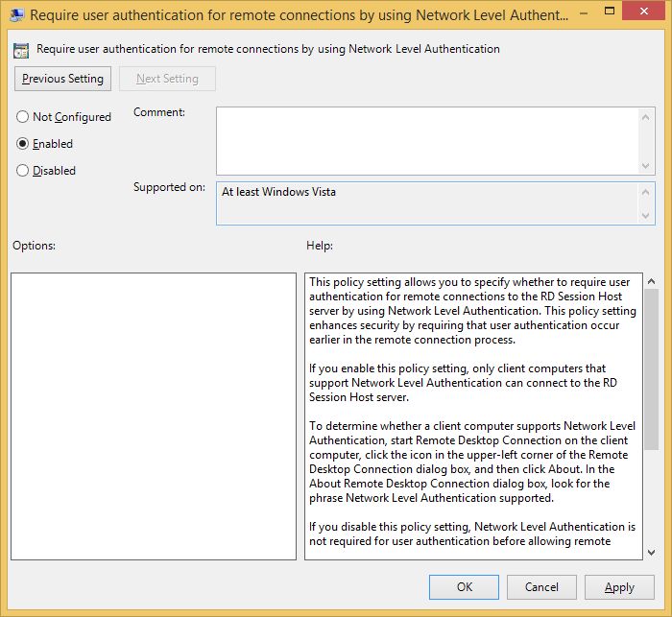This screenshot has width=672, height=617.
Task: Click the Supported on scroll up arrow
Action: point(647,191)
